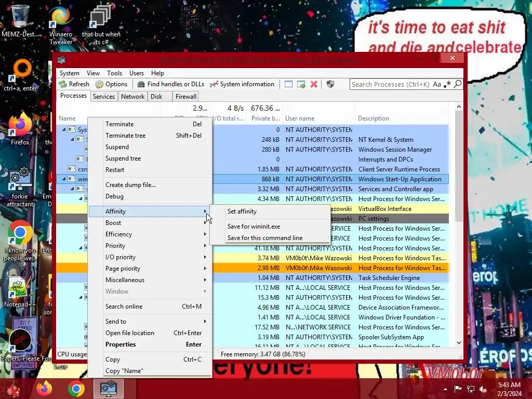This screenshot has width=532, height=399.
Task: Expand the Boost submenu
Action: [x=150, y=223]
